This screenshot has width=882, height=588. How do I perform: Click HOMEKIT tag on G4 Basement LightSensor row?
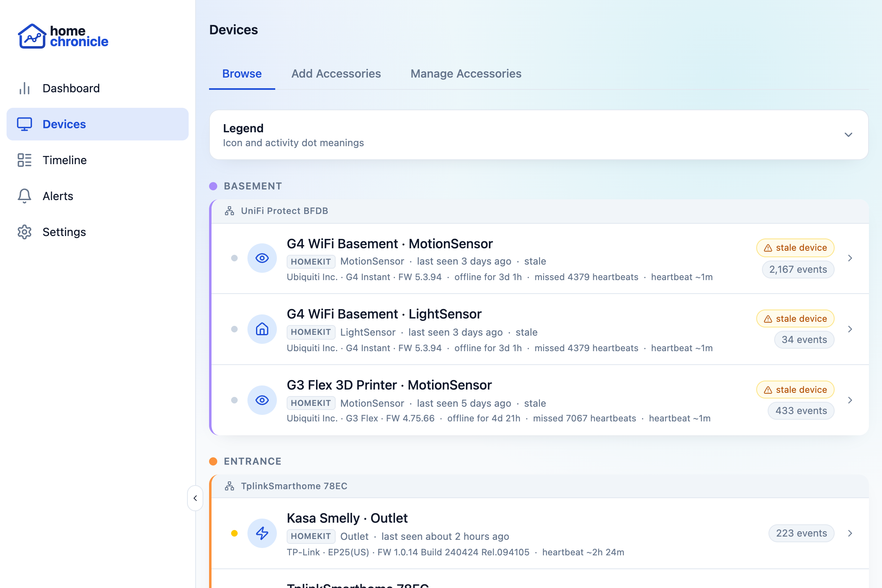click(311, 332)
